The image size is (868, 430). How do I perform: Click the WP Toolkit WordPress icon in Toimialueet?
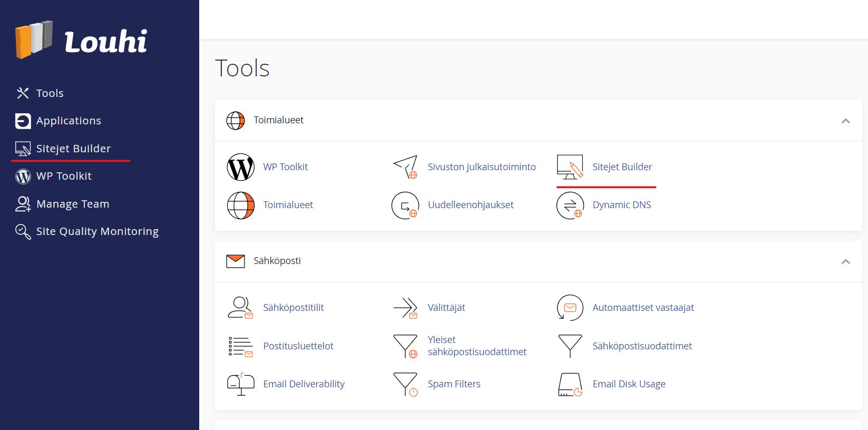(x=240, y=167)
